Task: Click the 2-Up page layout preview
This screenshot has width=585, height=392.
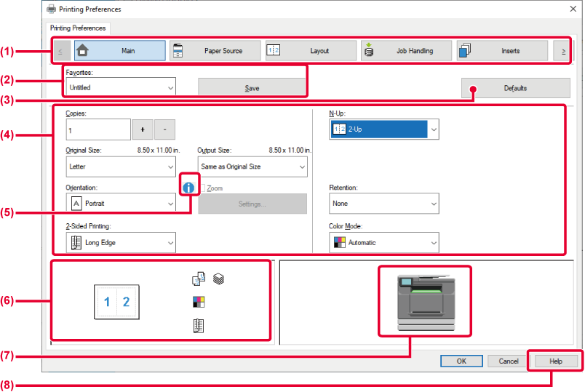Action: point(116,302)
